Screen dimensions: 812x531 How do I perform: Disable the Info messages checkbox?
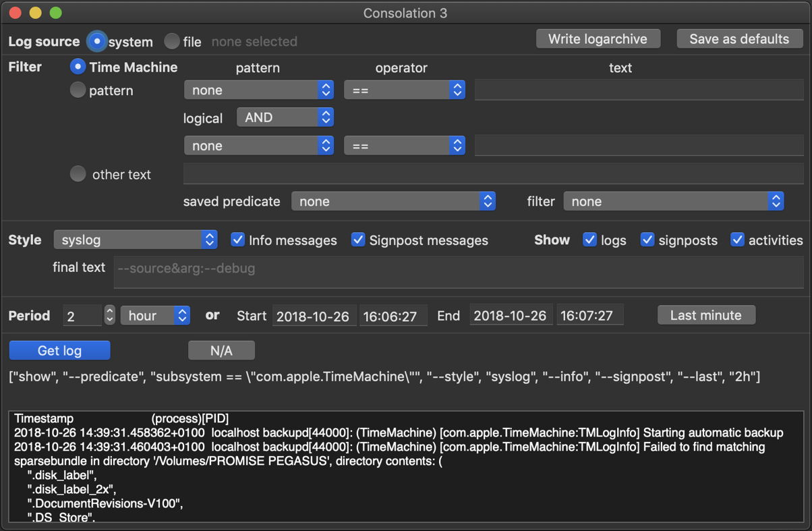(x=237, y=240)
